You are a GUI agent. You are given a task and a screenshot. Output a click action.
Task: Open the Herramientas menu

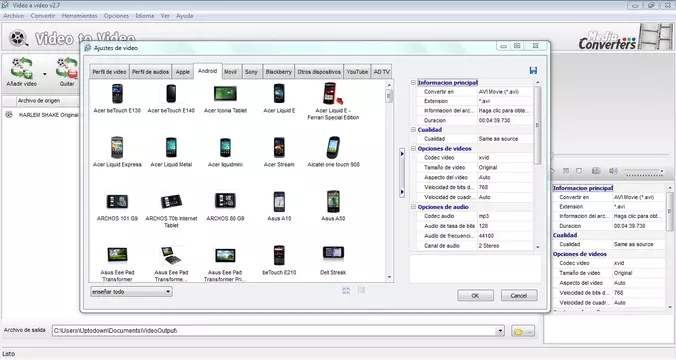click(x=79, y=16)
